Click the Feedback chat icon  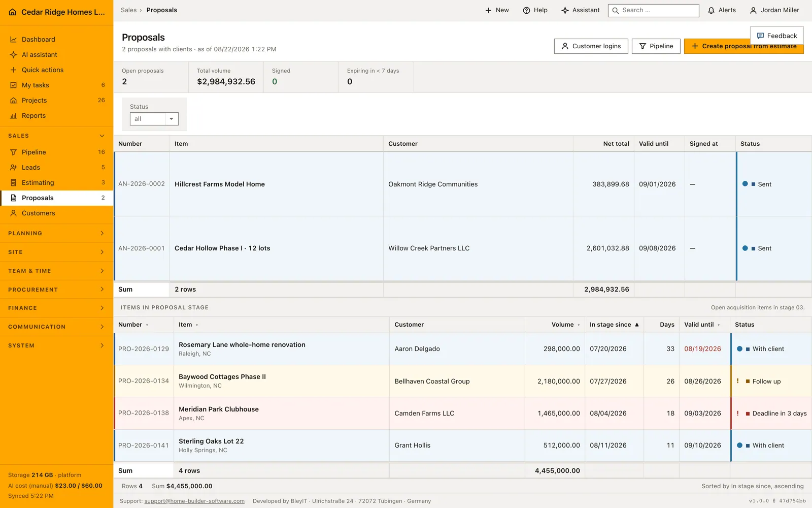(760, 36)
